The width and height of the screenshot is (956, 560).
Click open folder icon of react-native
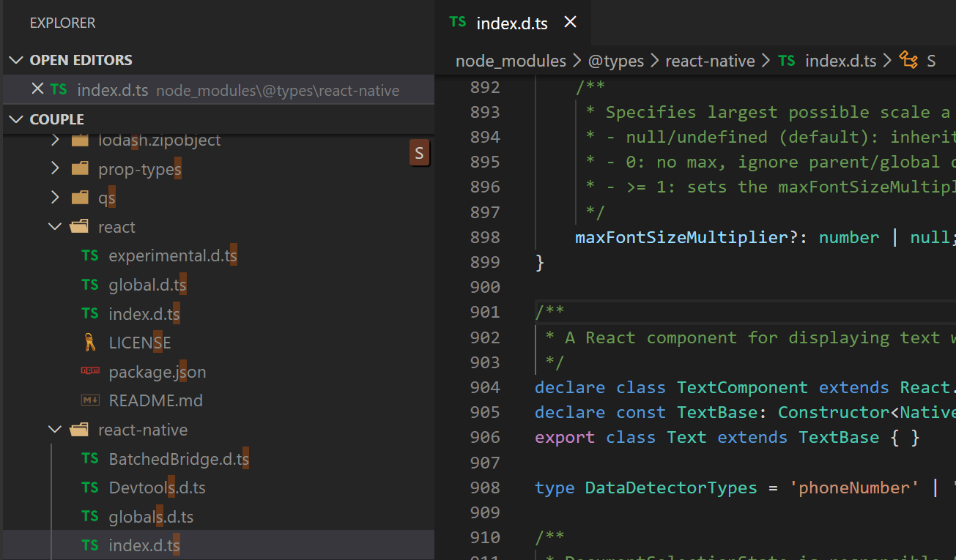point(79,430)
